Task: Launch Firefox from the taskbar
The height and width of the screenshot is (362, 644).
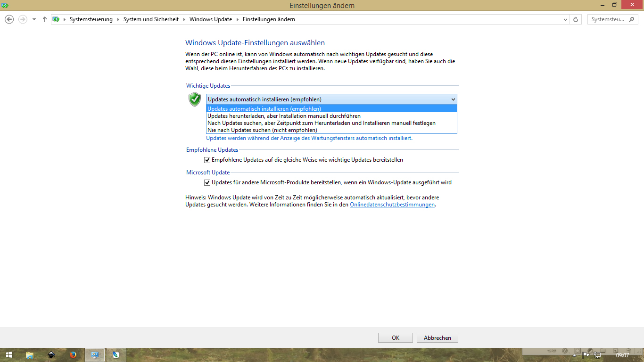Action: [x=73, y=355]
